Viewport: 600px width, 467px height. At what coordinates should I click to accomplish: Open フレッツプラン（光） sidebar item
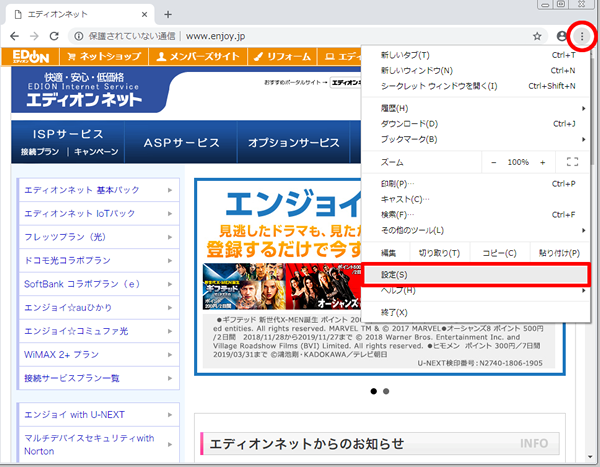tap(99, 237)
